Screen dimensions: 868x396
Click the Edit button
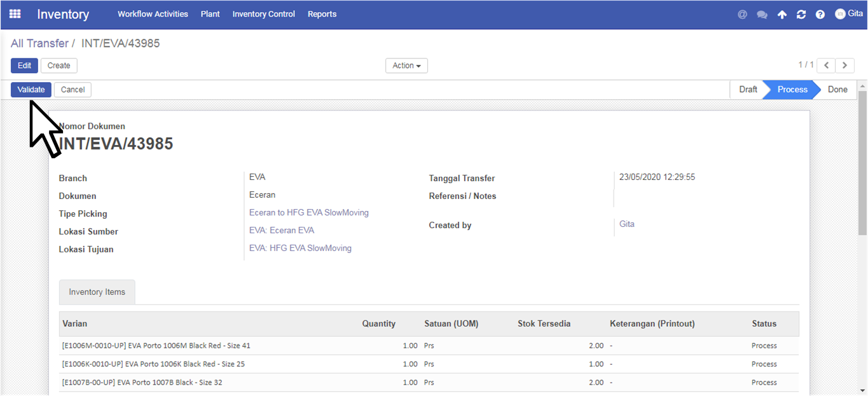tap(24, 65)
